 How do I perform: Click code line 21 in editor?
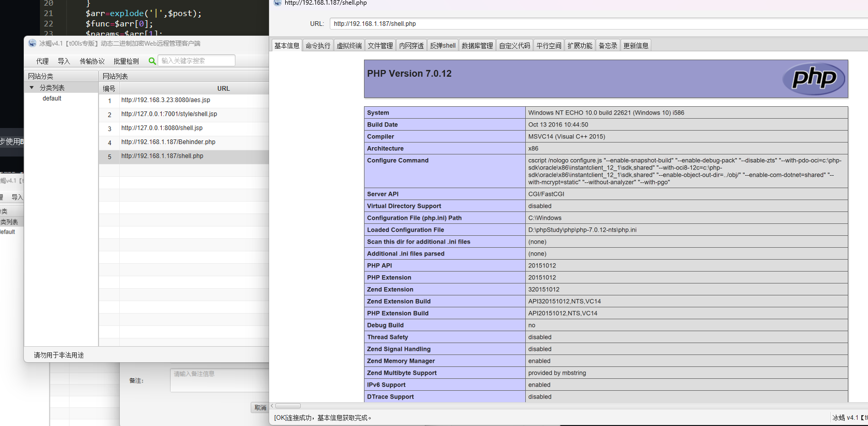(143, 13)
